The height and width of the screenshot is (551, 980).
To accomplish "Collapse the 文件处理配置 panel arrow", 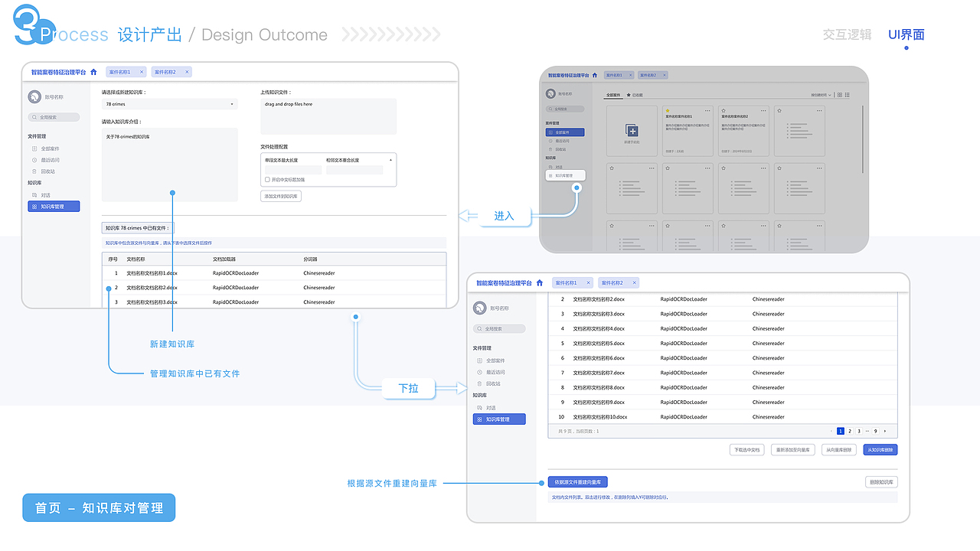I will coord(391,160).
